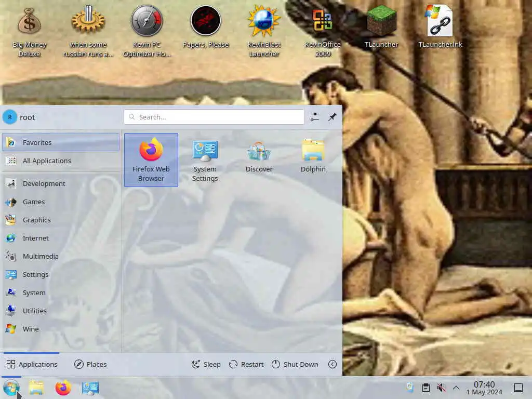
Task: Open file manager from the taskbar
Action: click(36, 388)
